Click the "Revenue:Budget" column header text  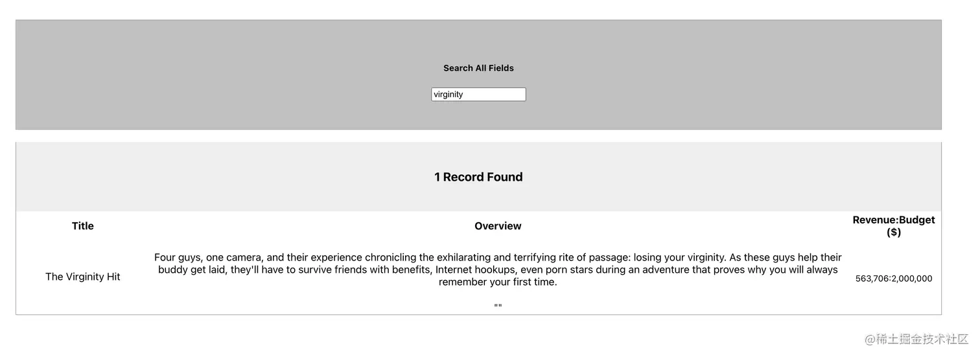tap(893, 220)
